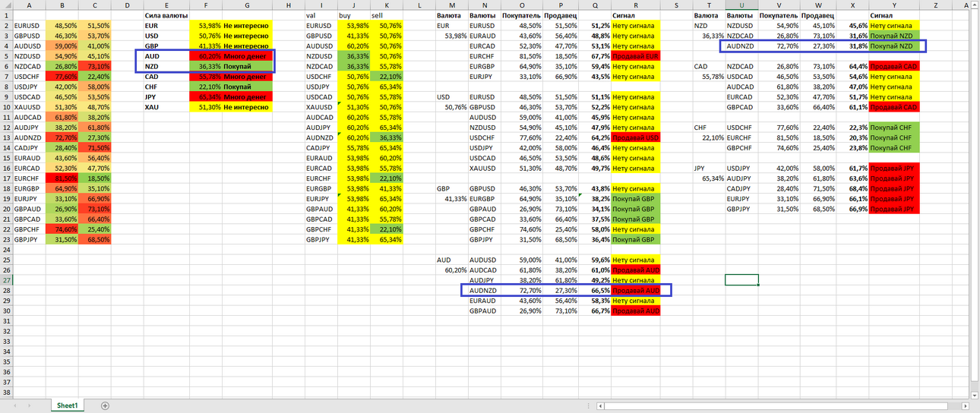980x413 pixels.
Task: Click cell M25 labeled AUD
Action: point(451,260)
